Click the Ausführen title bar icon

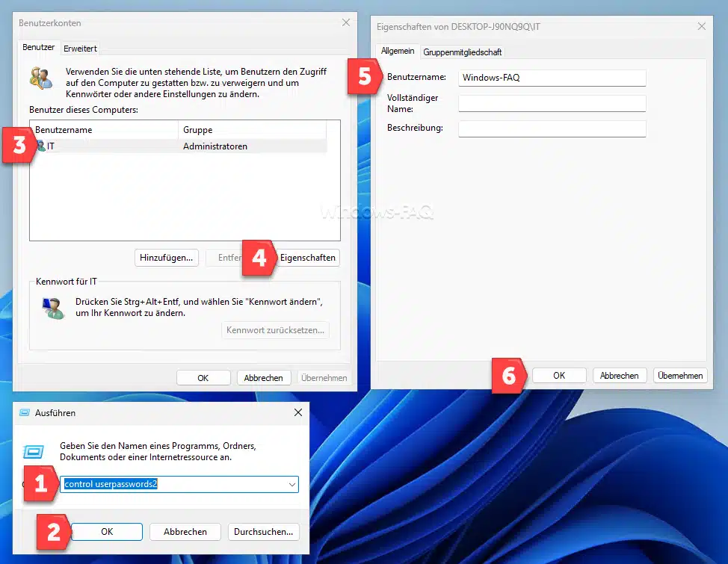pyautogui.click(x=25, y=412)
